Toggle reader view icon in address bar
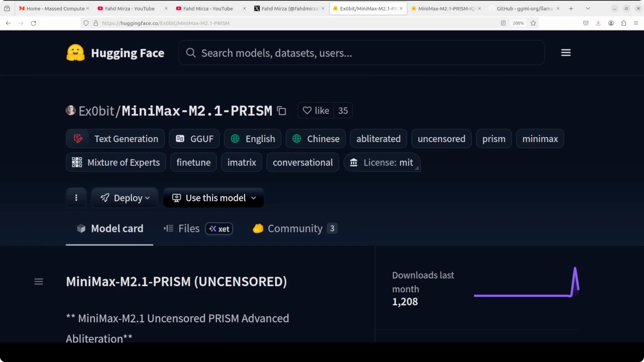 pyautogui.click(x=503, y=23)
